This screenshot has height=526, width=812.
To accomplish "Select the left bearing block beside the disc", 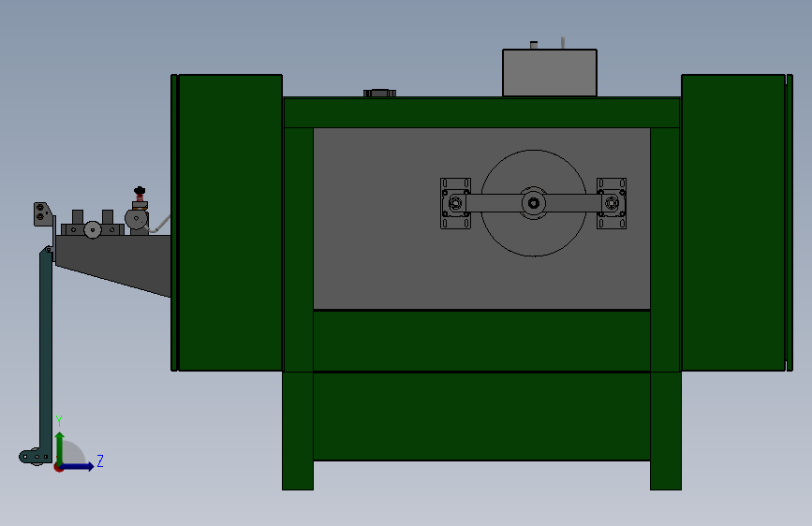I will pyautogui.click(x=455, y=203).
